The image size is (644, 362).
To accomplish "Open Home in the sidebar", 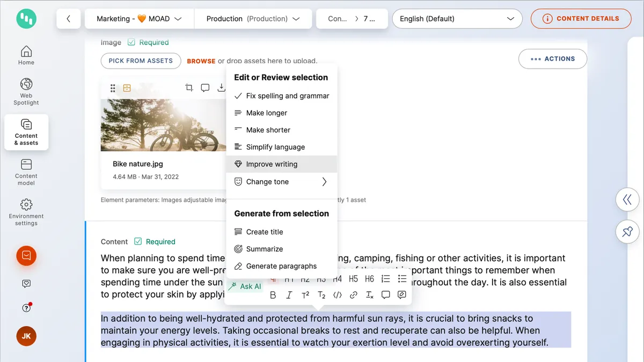I will 26,55.
